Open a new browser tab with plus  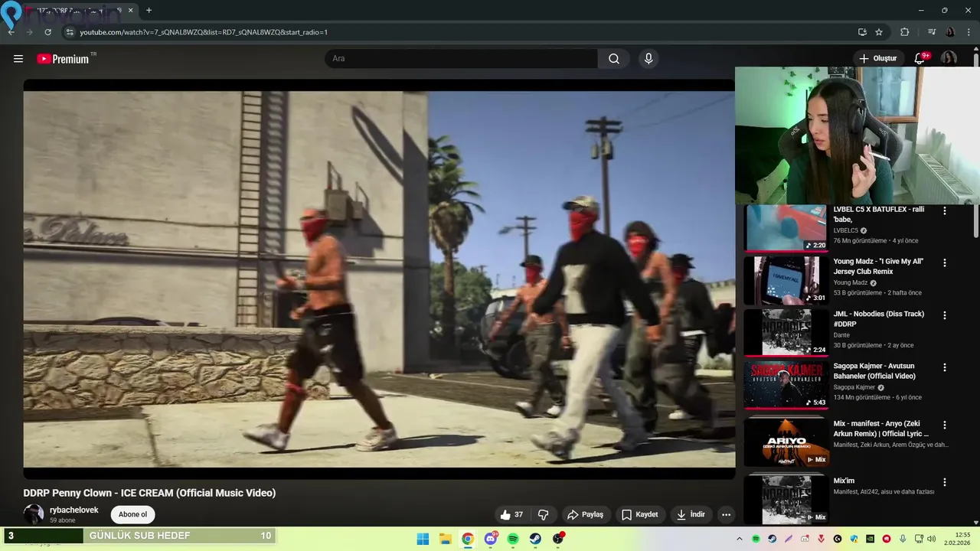[149, 11]
